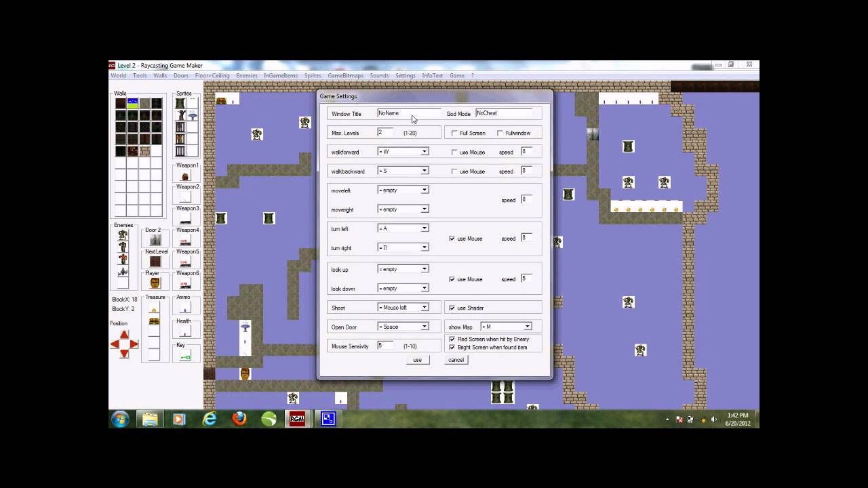Open the World menu
Image resolution: width=868 pixels, height=488 pixels.
[x=118, y=76]
